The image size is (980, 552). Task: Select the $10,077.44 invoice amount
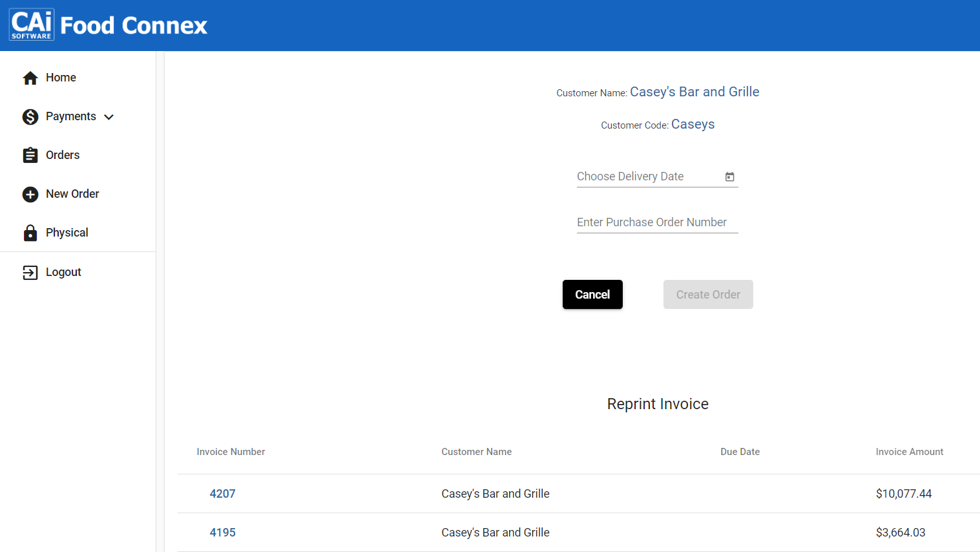pos(904,494)
